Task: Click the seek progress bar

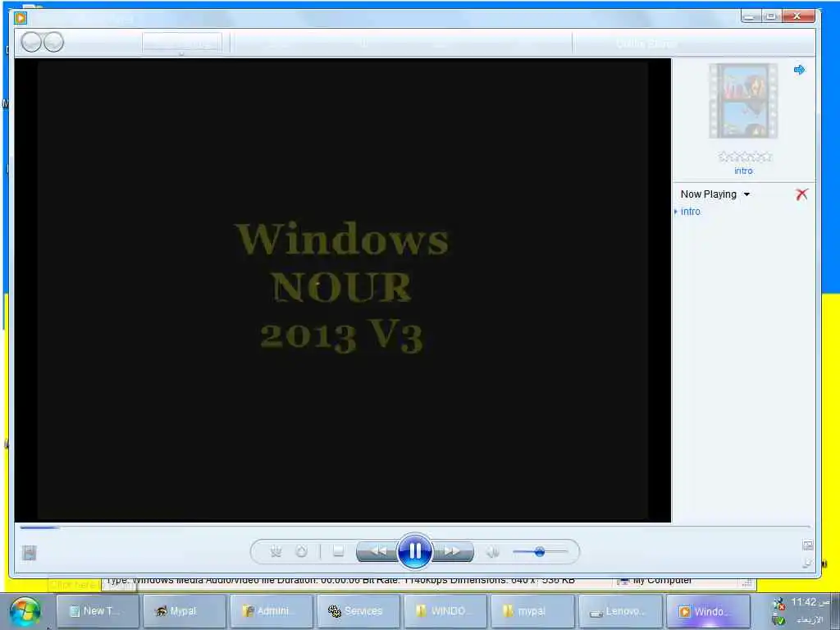Action: (415, 527)
